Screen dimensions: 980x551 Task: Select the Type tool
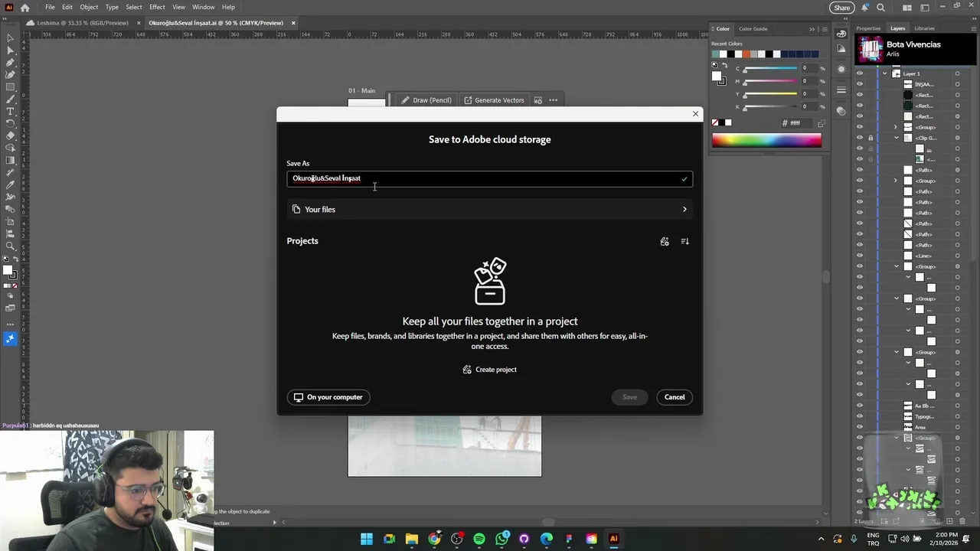[10, 111]
